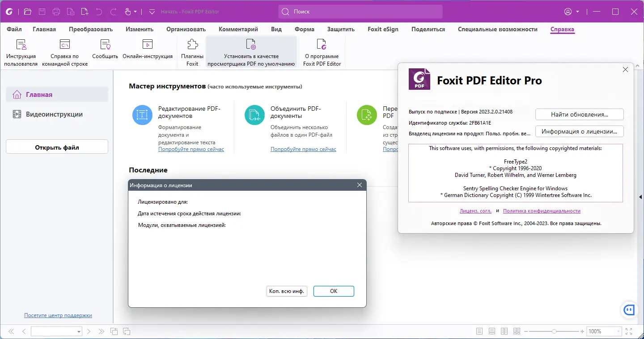Click the Поиск search field
Screen dimensions: 644x339
(x=360, y=12)
